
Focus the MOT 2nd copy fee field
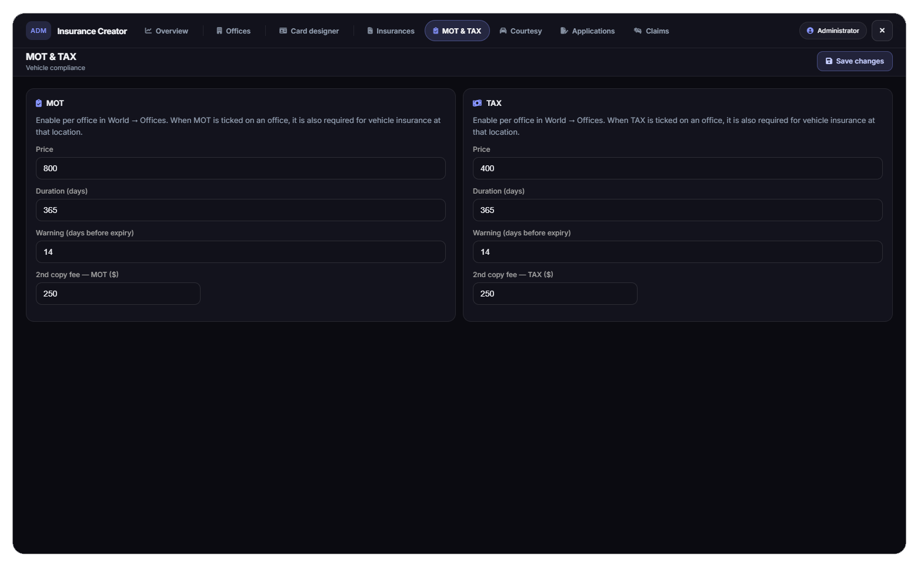click(x=118, y=294)
